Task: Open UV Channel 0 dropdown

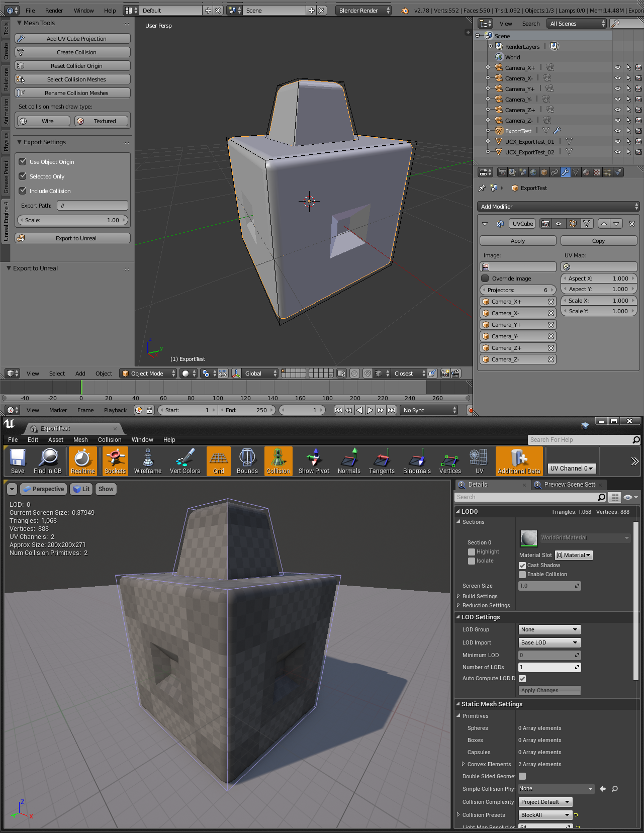Action: [x=572, y=468]
